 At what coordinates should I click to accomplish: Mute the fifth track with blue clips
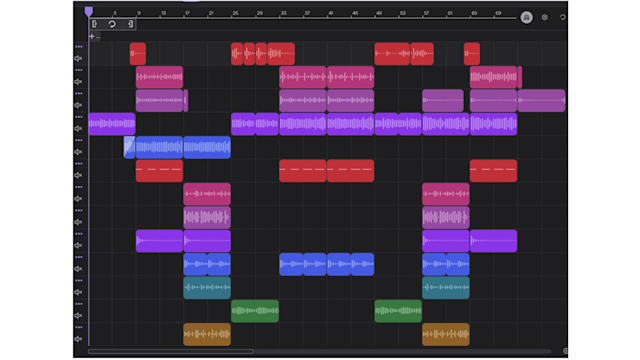(78, 152)
